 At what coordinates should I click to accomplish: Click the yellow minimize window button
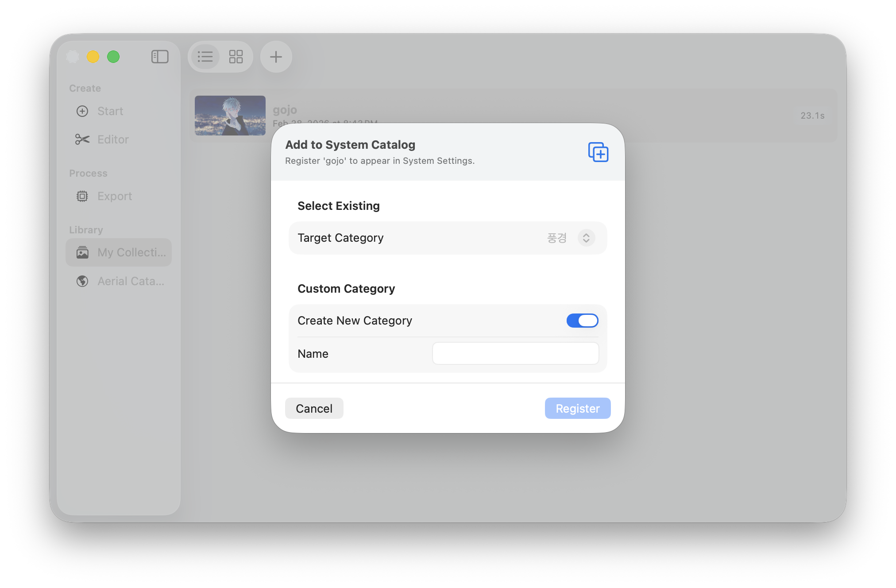[93, 57]
